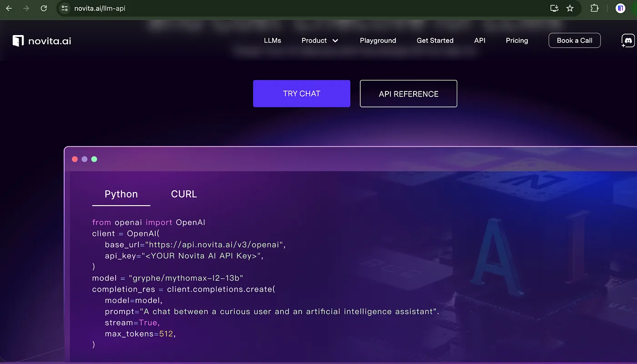
Task: Click the Book a Call button
Action: click(x=575, y=40)
